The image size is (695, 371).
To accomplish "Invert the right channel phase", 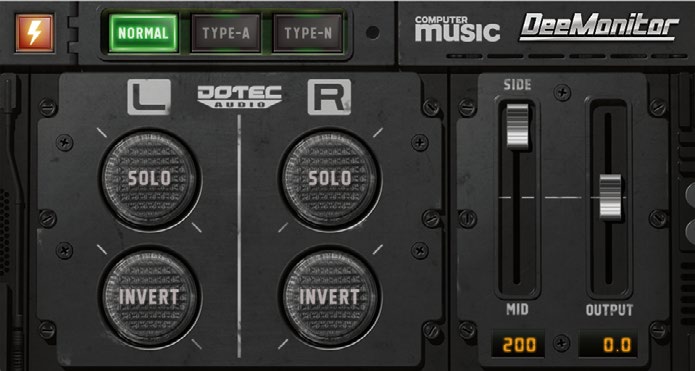I will (330, 297).
